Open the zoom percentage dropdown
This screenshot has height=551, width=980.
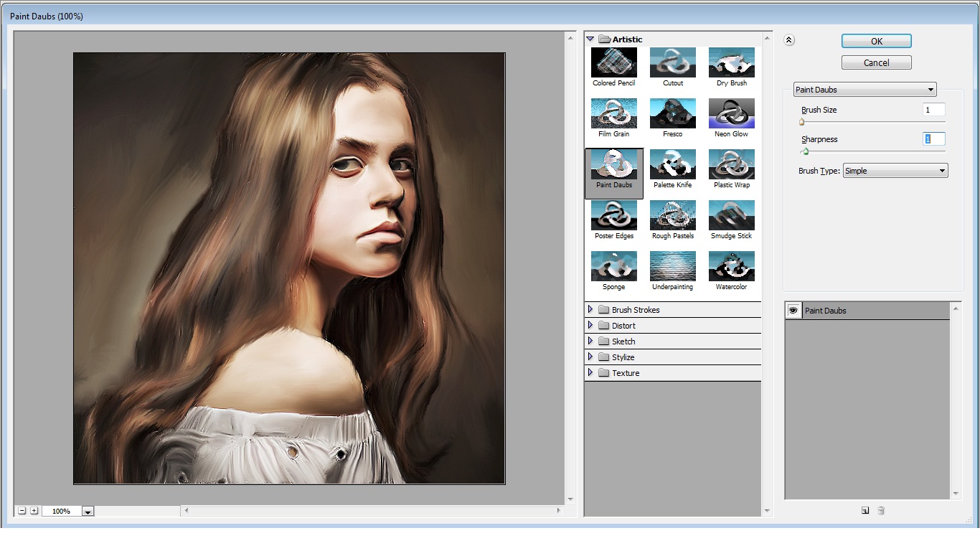click(x=88, y=512)
